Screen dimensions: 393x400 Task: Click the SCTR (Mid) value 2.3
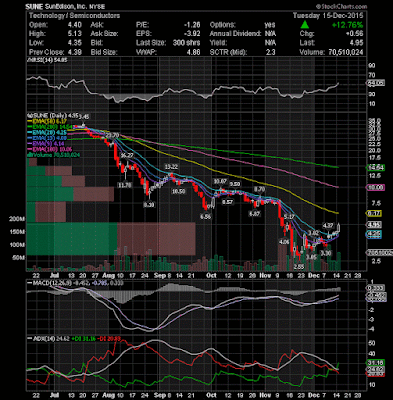pos(272,52)
